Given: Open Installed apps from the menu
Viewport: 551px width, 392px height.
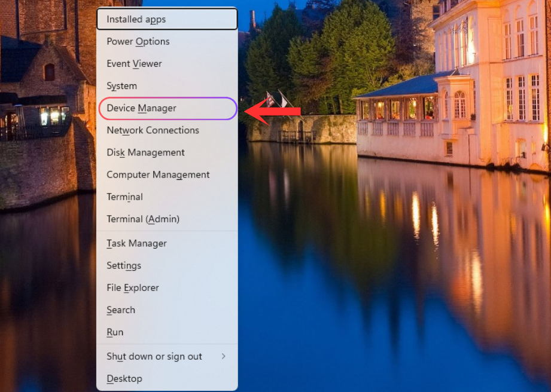Looking at the screenshot, I should tap(168, 19).
